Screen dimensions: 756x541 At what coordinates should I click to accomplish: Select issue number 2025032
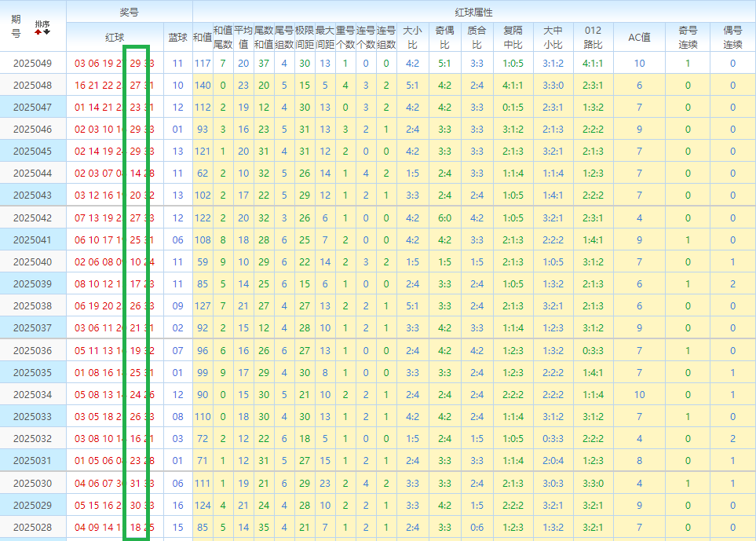point(32,438)
